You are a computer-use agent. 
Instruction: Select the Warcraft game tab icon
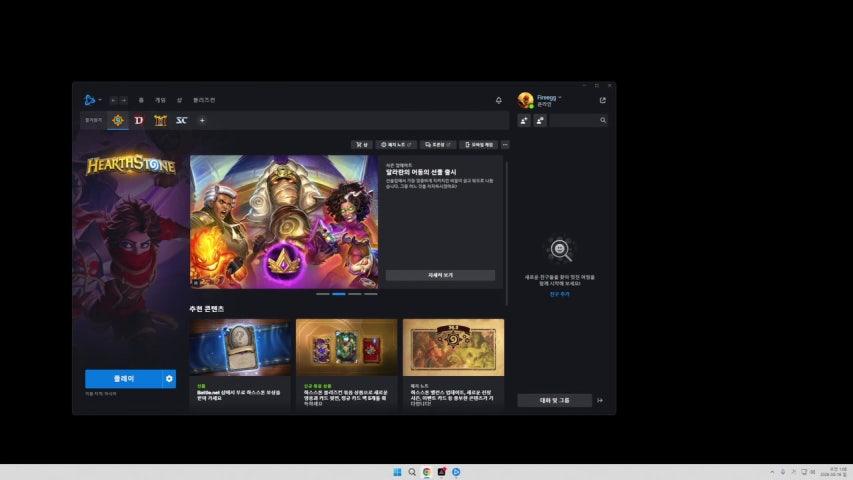point(160,120)
